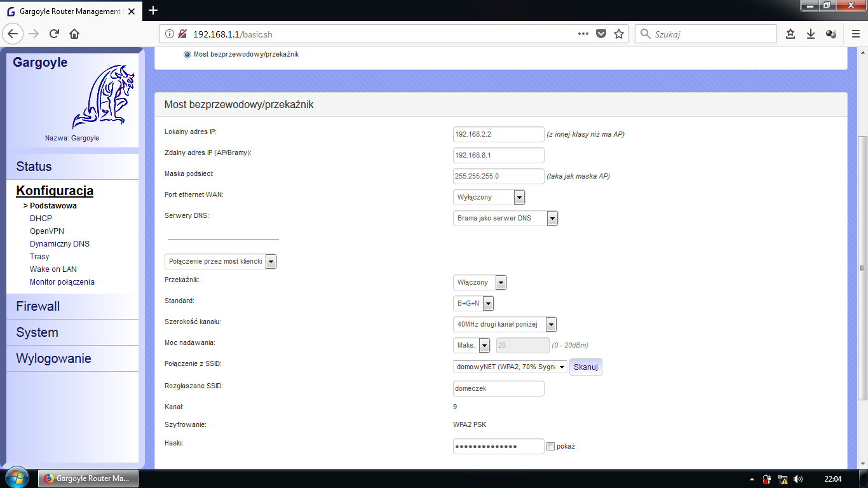Expand the Szerokość kanału dropdown
Screen dimensions: 868x488
pyautogui.click(x=505, y=325)
